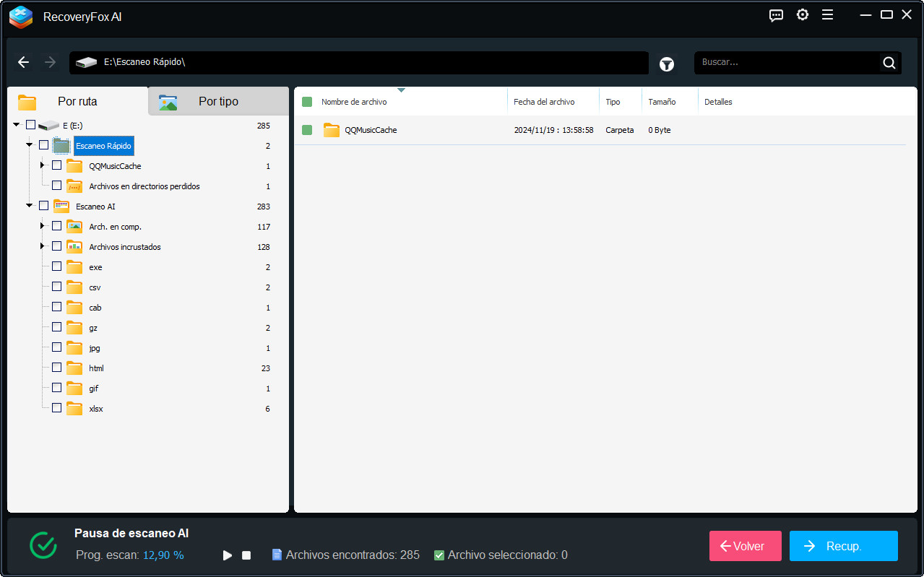Expand the Archivos incrustados folder
This screenshot has width=924, height=577.
(x=42, y=246)
